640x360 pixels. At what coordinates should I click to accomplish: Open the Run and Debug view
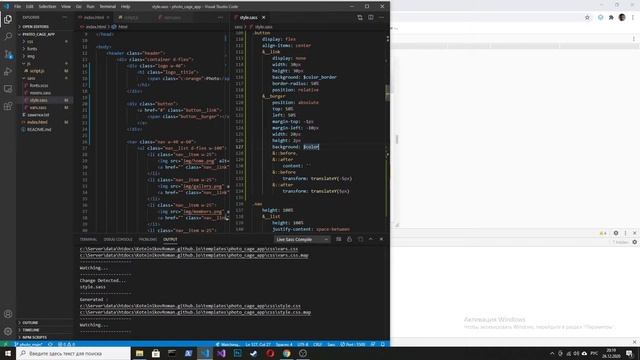pyautogui.click(x=8, y=71)
